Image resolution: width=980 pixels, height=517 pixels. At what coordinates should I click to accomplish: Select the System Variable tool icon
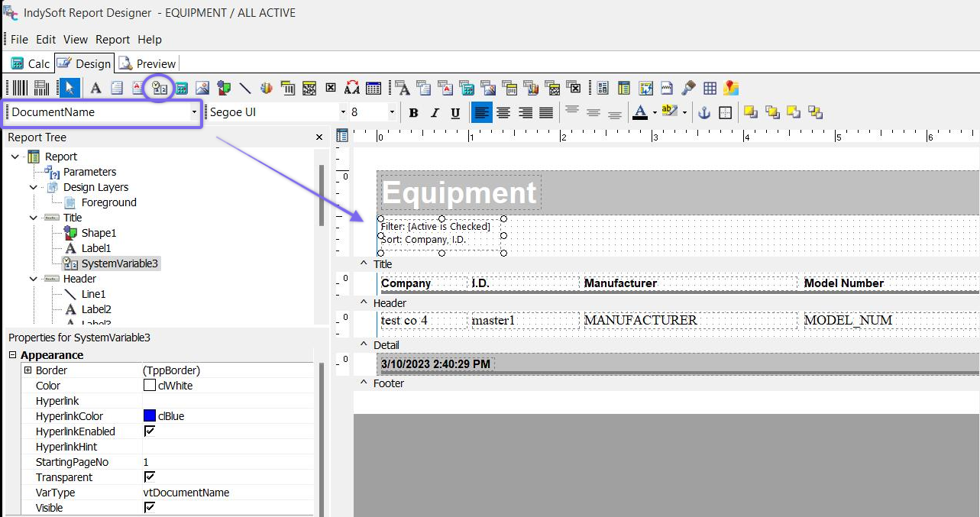159,88
